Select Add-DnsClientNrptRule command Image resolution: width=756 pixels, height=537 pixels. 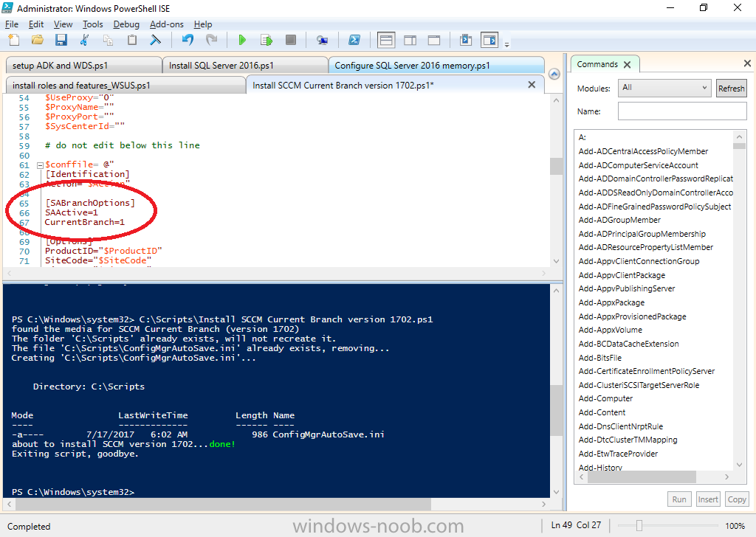coord(620,426)
